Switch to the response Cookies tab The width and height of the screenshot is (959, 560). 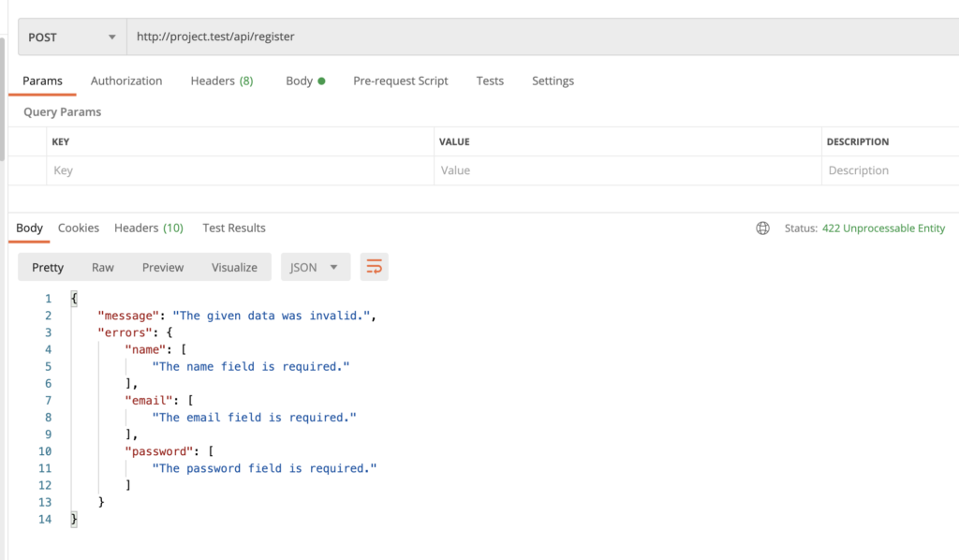(x=79, y=228)
